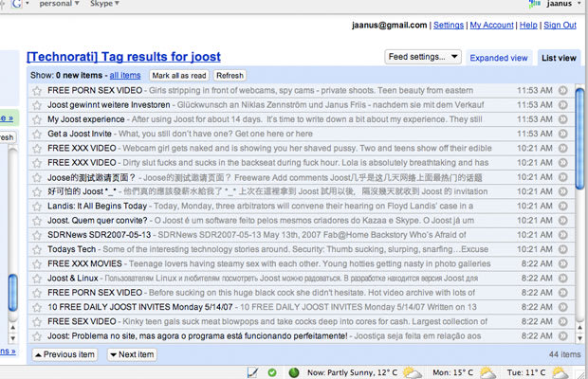Screen dimensions: 588x379
Task: Click arrow icon on 'Todays Tech' row
Action: [x=563, y=249]
